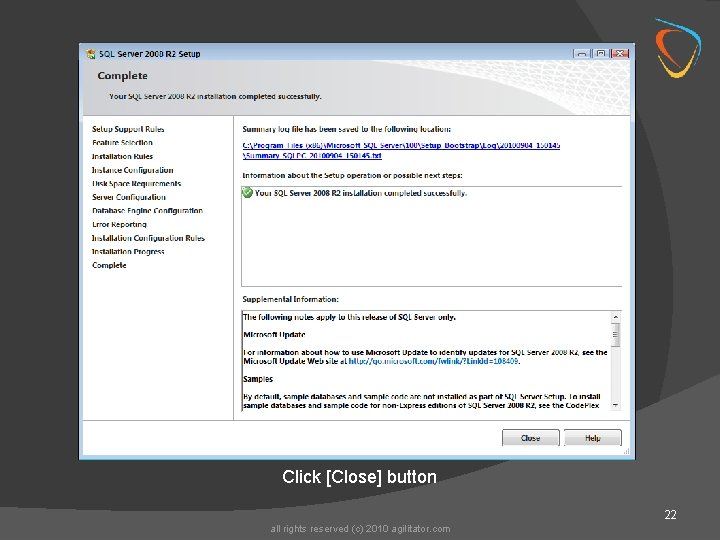The height and width of the screenshot is (540, 720).
Task: Select Disk Space Requirements step
Action: point(136,183)
